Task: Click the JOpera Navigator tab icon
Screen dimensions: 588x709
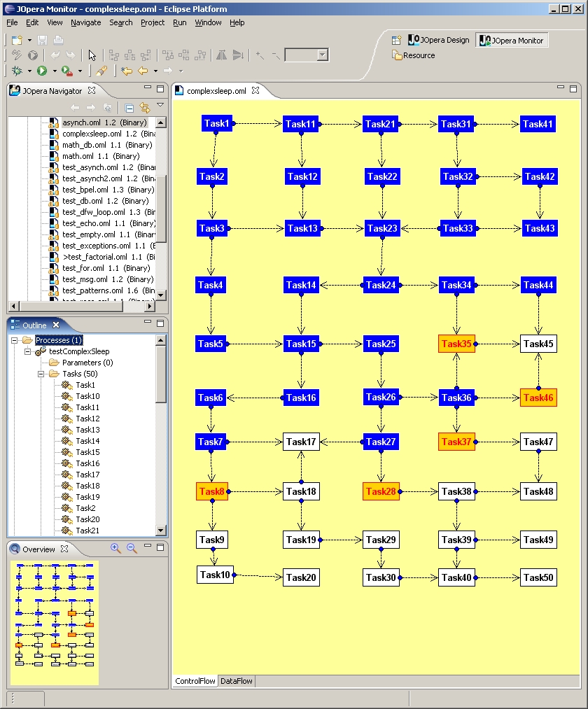Action: pos(15,90)
